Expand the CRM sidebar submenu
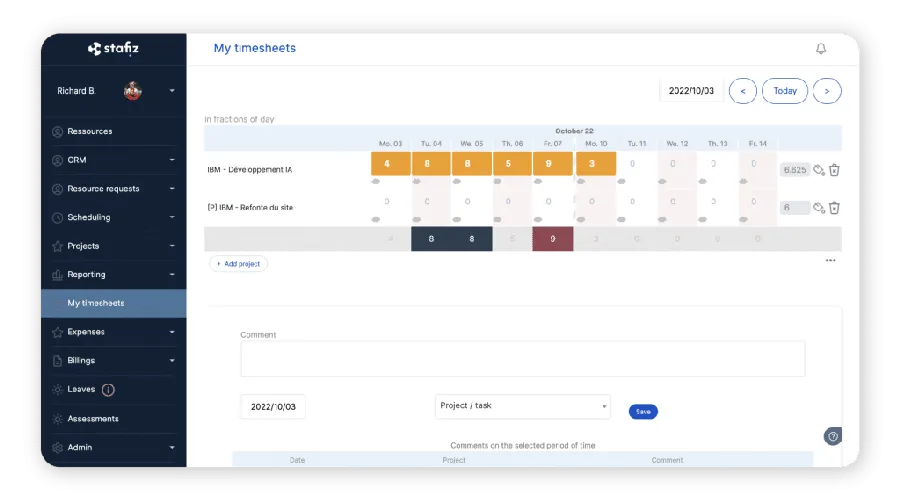Screen dimensions: 900x499 [171, 160]
